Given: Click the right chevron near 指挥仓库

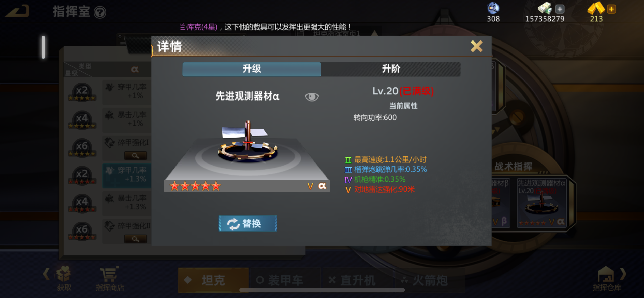Looking at the screenshot, I should click(623, 274).
